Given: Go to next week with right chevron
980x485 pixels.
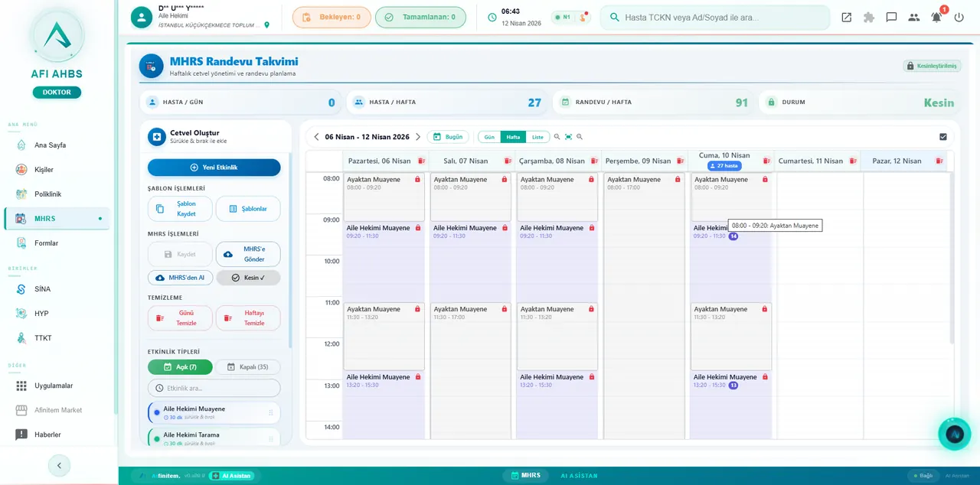Looking at the screenshot, I should click(x=418, y=137).
